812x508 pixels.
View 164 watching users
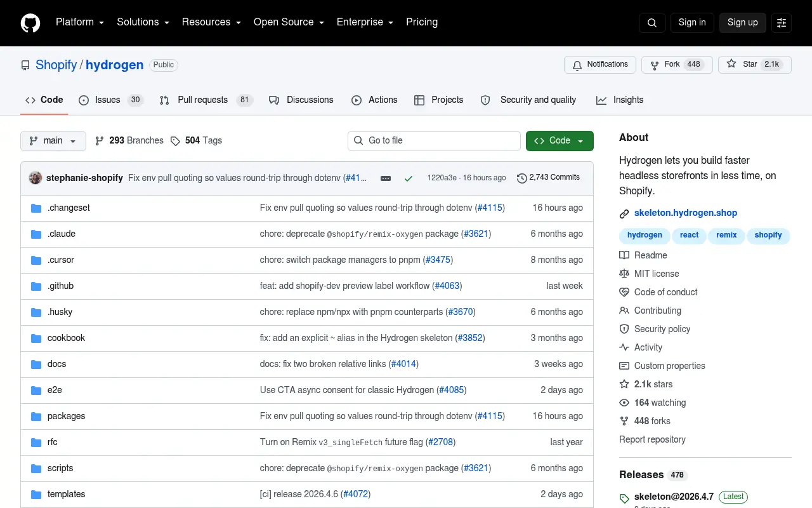click(x=653, y=403)
